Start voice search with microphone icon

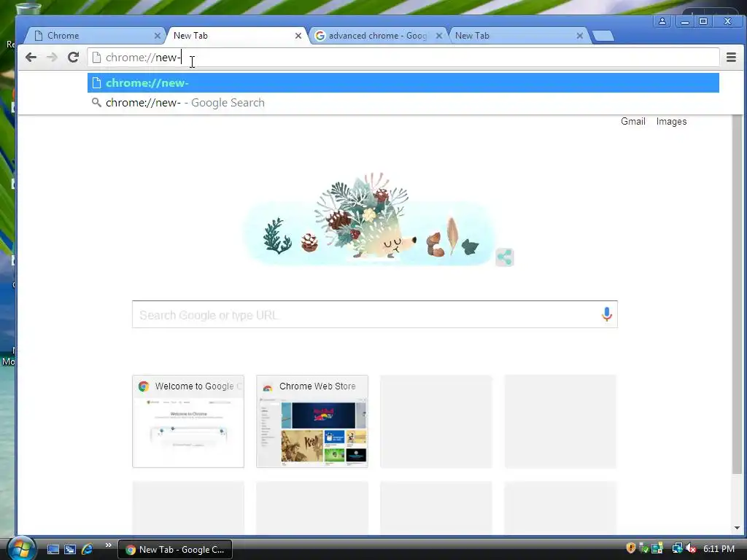[606, 314]
